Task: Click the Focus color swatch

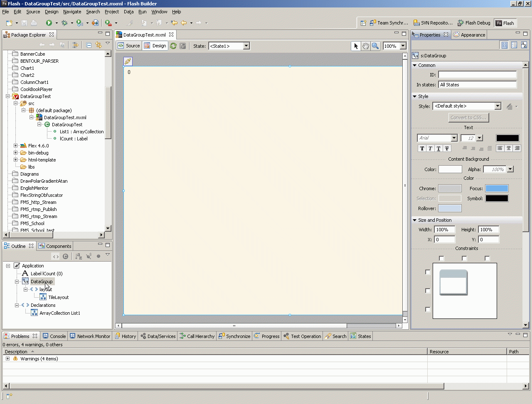Action: (x=497, y=189)
